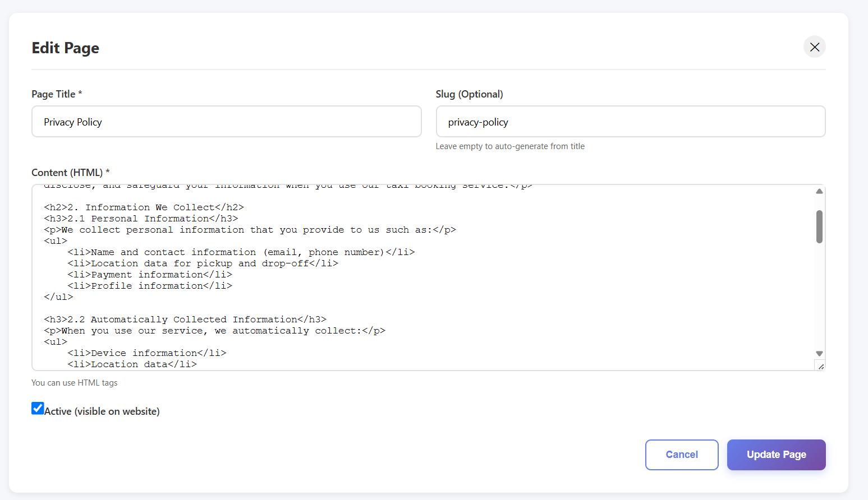Viewport: 868px width, 500px height.
Task: Click the content scrollbar down arrow
Action: (x=819, y=353)
